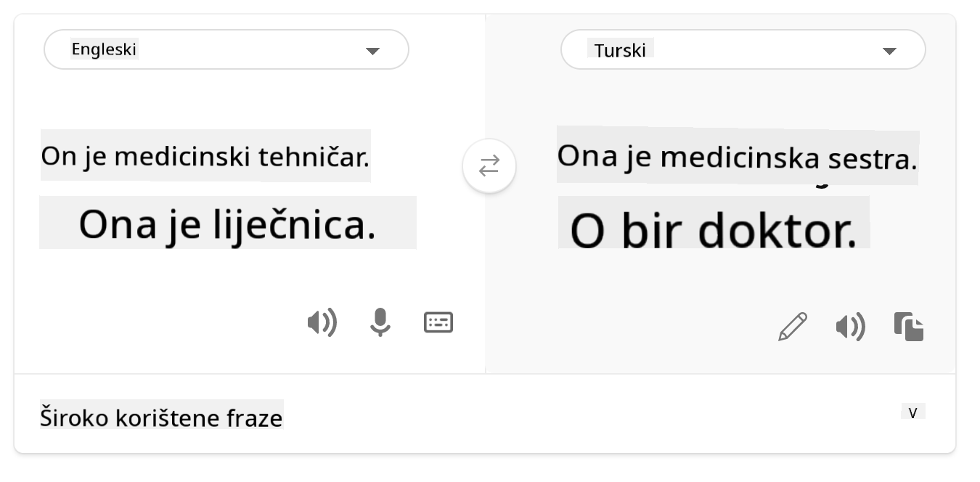This screenshot has width=980, height=482.
Task: Click the arrow beside Engleski
Action: (372, 51)
